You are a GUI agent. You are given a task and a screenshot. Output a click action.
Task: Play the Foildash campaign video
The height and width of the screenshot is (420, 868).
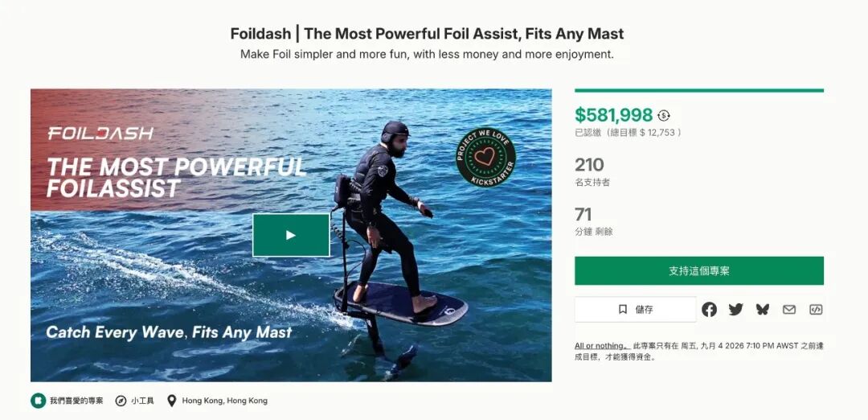pos(291,235)
